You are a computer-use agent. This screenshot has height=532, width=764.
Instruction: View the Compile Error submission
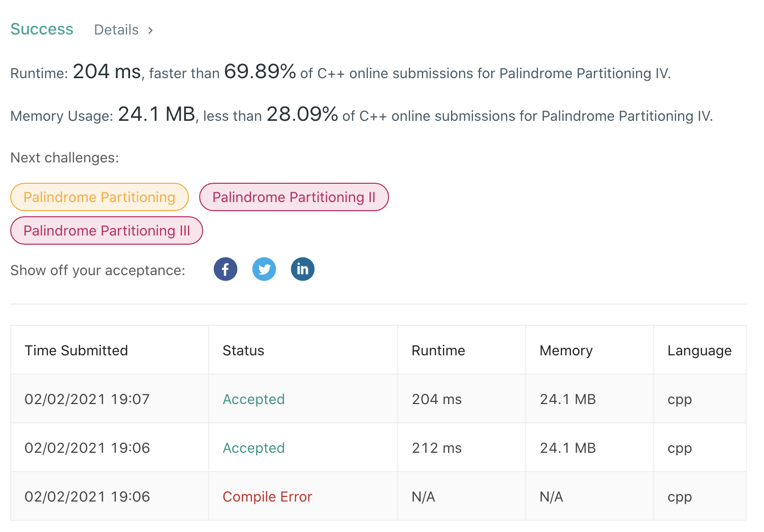pos(267,496)
